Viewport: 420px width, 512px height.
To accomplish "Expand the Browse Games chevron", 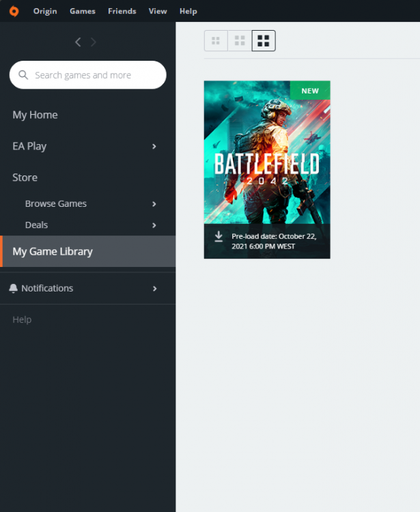I will 154,204.
